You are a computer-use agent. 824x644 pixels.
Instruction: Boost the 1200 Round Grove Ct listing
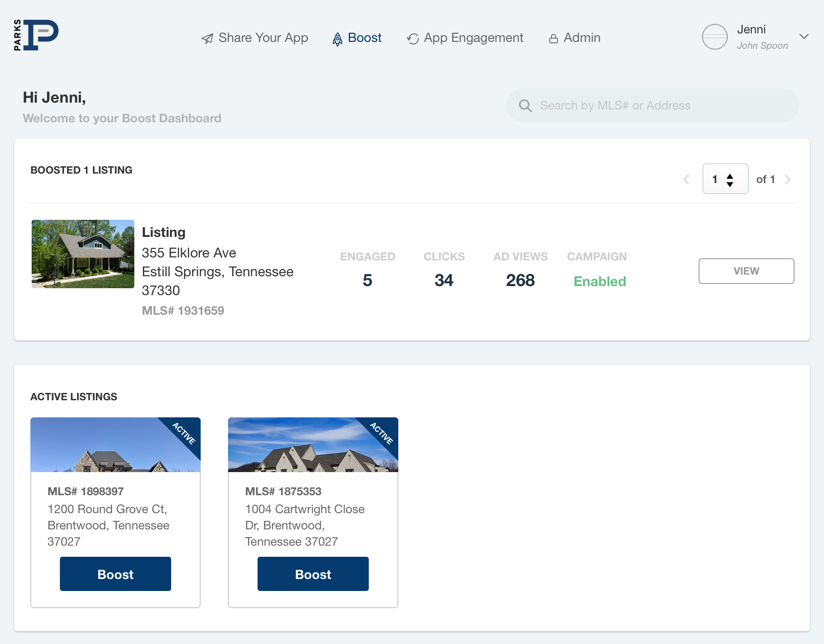pyautogui.click(x=116, y=574)
